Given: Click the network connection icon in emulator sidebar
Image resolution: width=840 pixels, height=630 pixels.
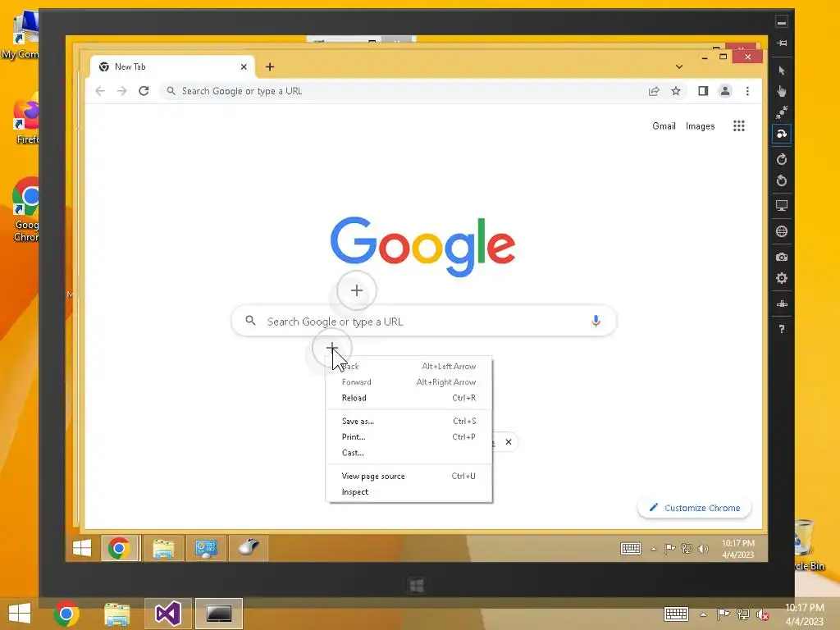Looking at the screenshot, I should [x=782, y=304].
